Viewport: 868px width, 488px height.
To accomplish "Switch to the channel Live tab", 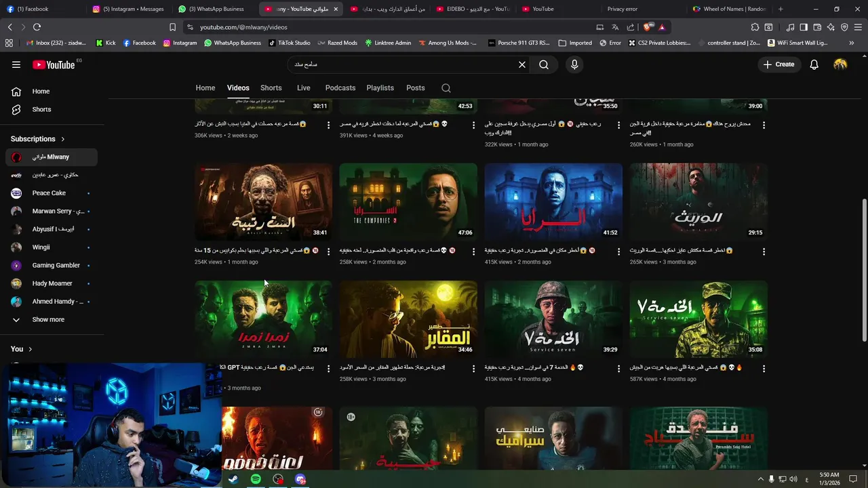I will point(303,88).
